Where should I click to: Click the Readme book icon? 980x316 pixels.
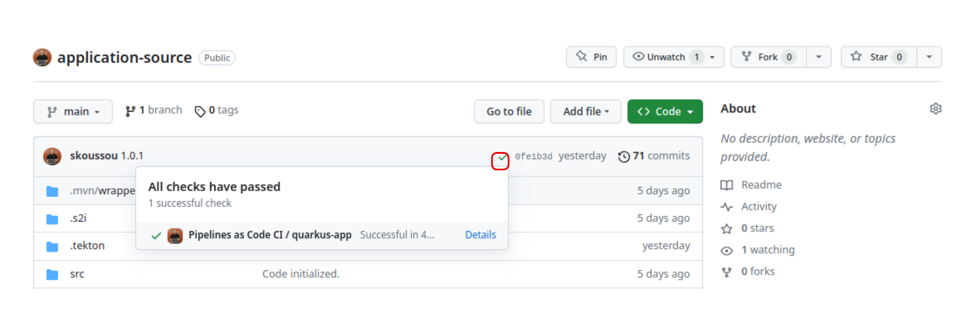(x=727, y=185)
